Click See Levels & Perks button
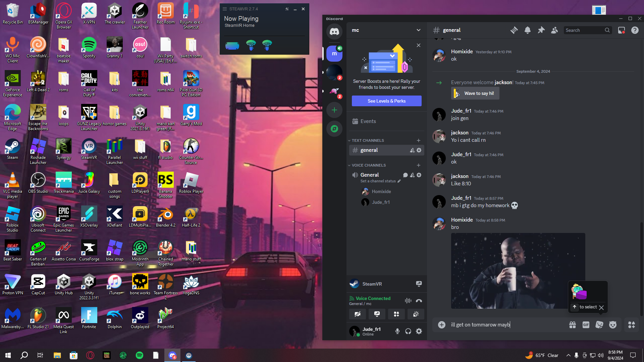The height and width of the screenshot is (362, 644). coord(386,101)
